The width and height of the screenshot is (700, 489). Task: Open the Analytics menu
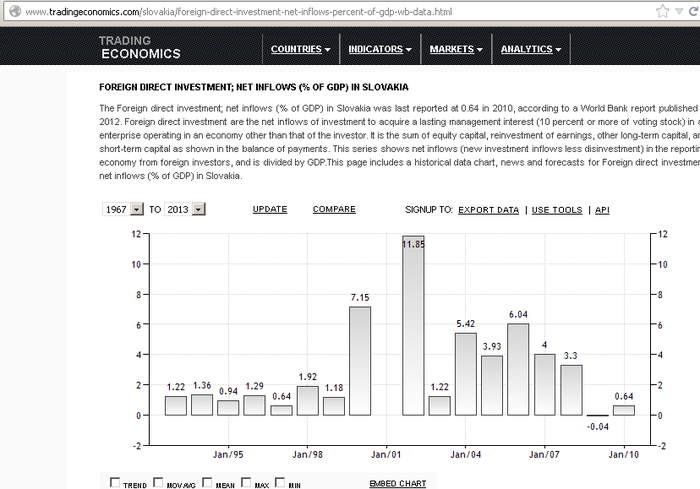click(531, 49)
